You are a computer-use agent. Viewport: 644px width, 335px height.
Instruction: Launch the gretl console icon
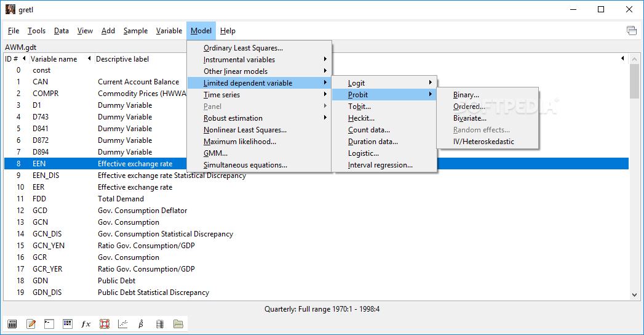click(x=49, y=324)
